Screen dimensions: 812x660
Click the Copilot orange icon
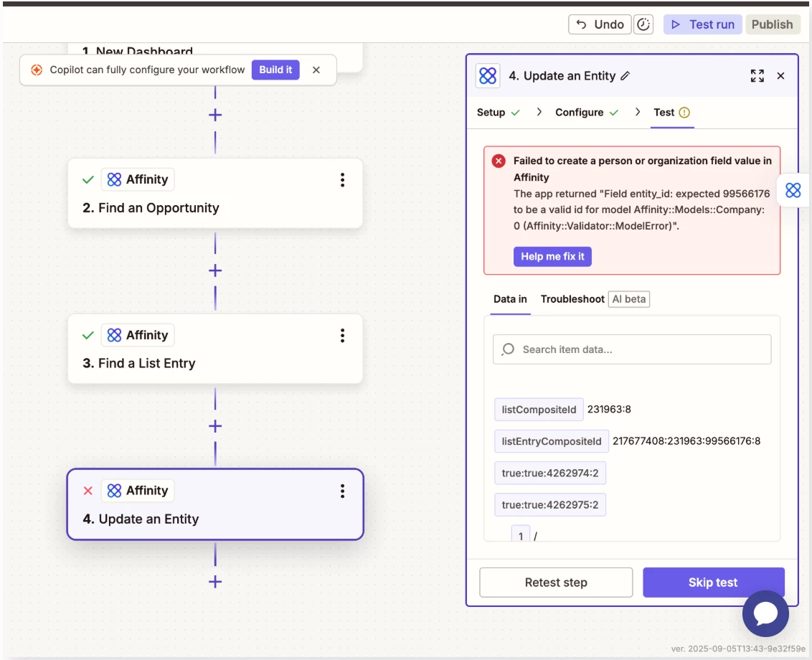pos(37,70)
